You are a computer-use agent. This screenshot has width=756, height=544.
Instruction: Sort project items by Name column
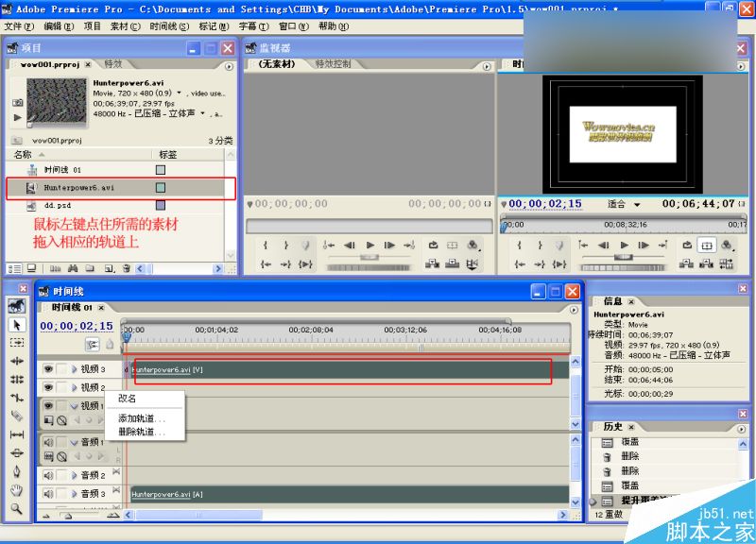coord(23,155)
